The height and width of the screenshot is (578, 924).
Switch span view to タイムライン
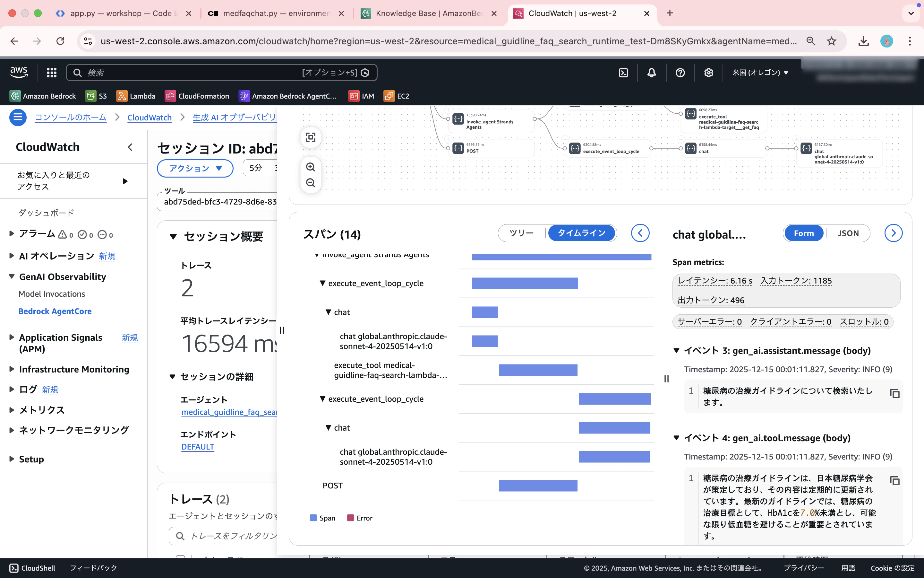pyautogui.click(x=581, y=233)
